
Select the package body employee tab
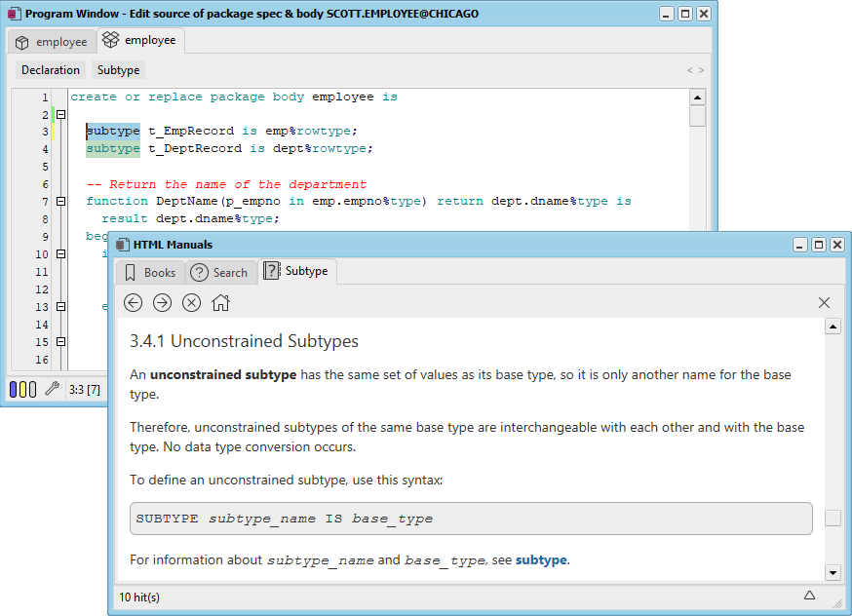pyautogui.click(x=140, y=40)
